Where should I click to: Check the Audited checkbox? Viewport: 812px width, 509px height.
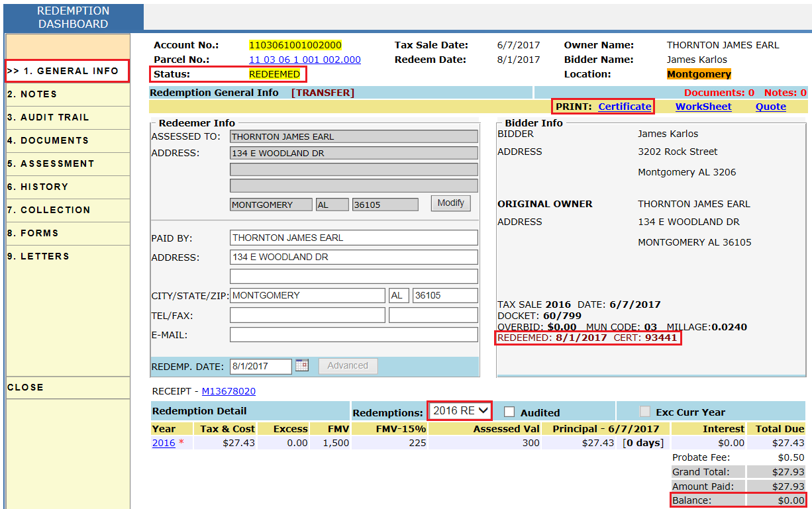(509, 412)
